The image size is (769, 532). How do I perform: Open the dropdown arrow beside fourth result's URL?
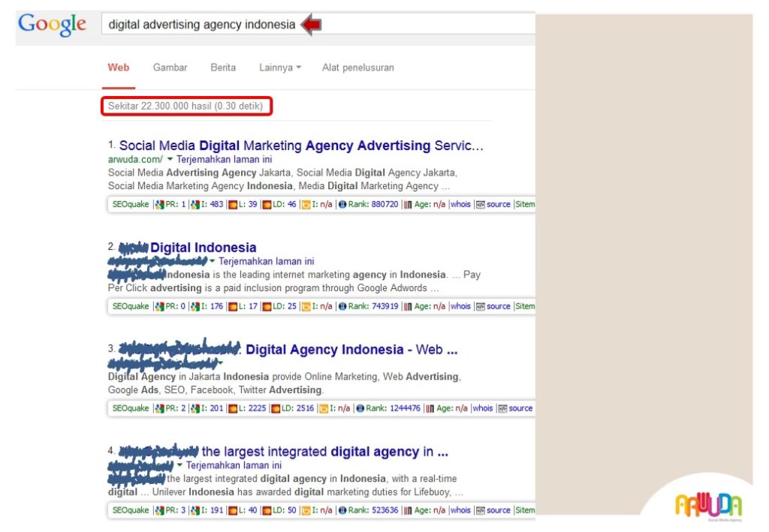point(179,465)
